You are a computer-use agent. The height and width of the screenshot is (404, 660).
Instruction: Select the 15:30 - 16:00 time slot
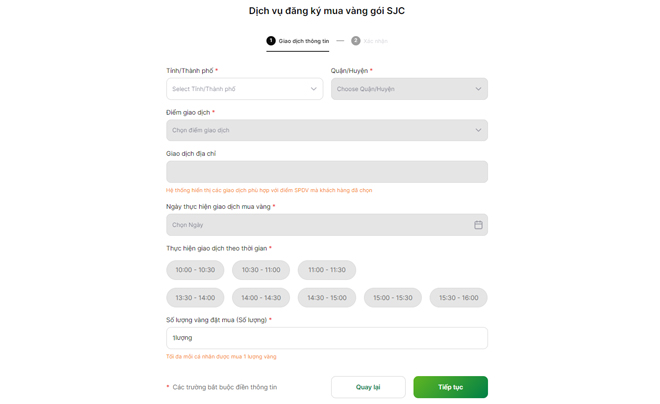tap(459, 298)
